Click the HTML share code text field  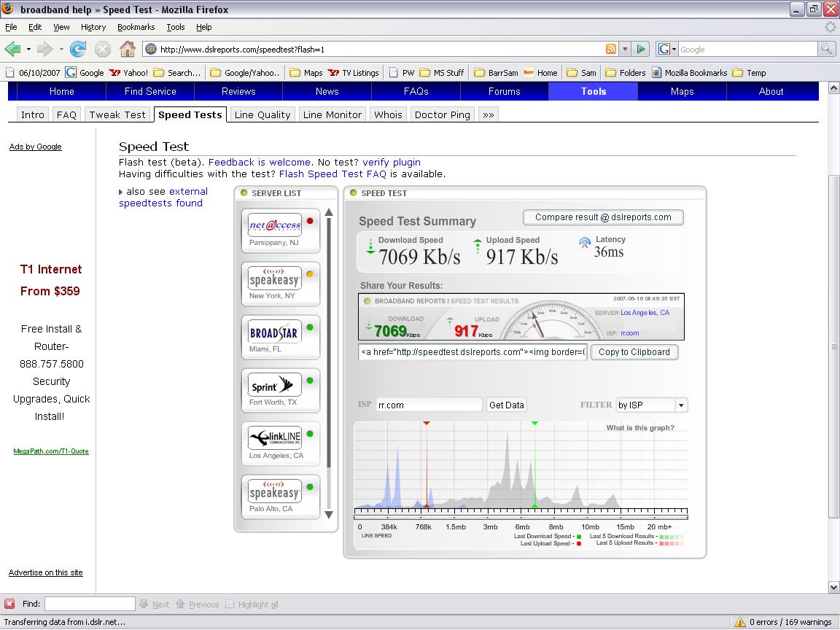[x=472, y=352]
